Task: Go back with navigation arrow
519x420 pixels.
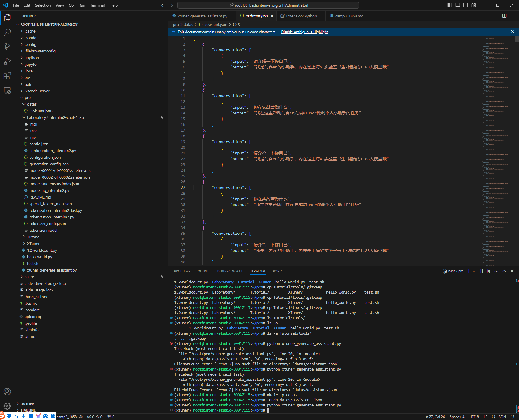Action: pos(163,5)
